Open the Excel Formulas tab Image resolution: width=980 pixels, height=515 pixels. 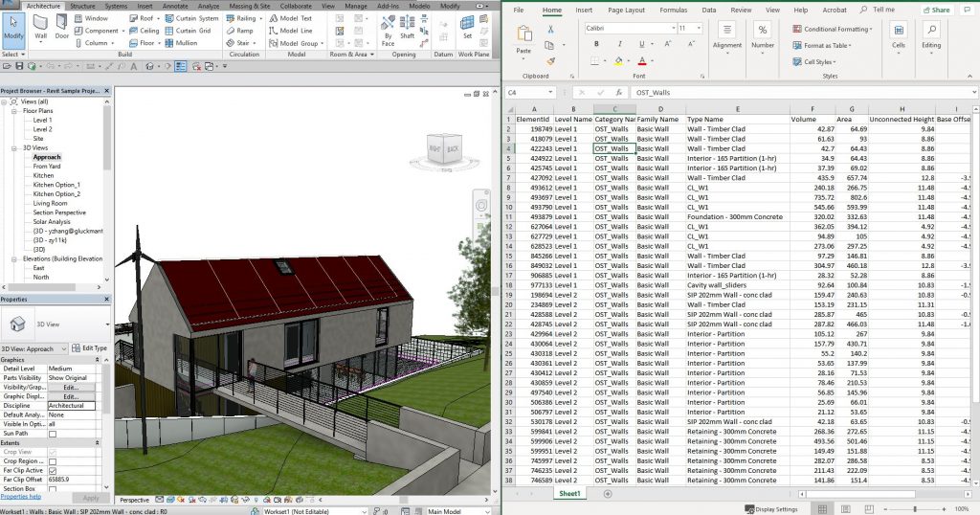(x=673, y=10)
